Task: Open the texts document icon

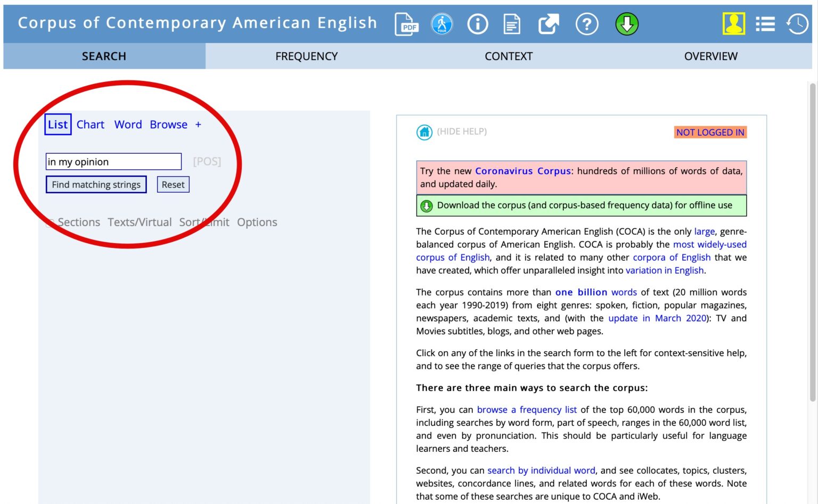Action: click(512, 24)
